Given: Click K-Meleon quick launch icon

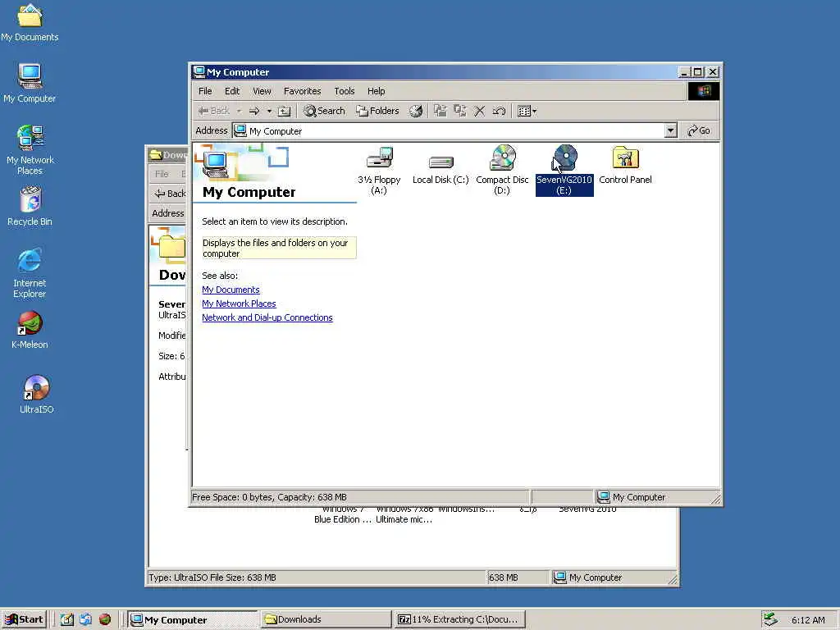Looking at the screenshot, I should (105, 619).
